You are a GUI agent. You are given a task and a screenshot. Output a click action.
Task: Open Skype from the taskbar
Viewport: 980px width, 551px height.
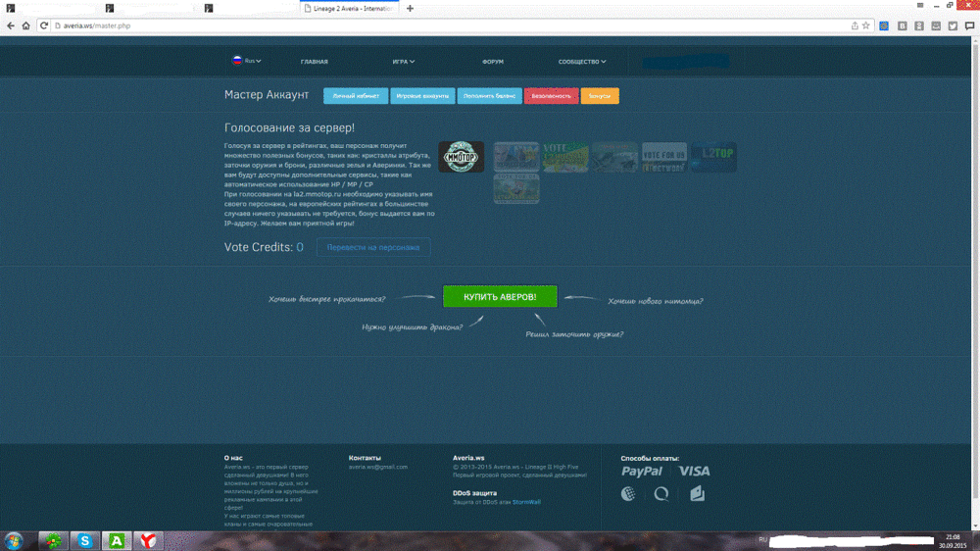(85, 540)
